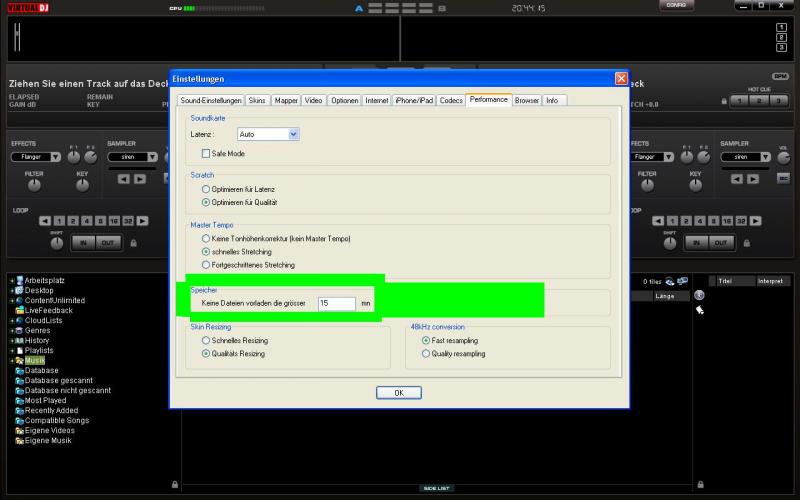Viewport: 800px width, 500px height.
Task: Click right deck loop OUT button
Action: click(721, 243)
